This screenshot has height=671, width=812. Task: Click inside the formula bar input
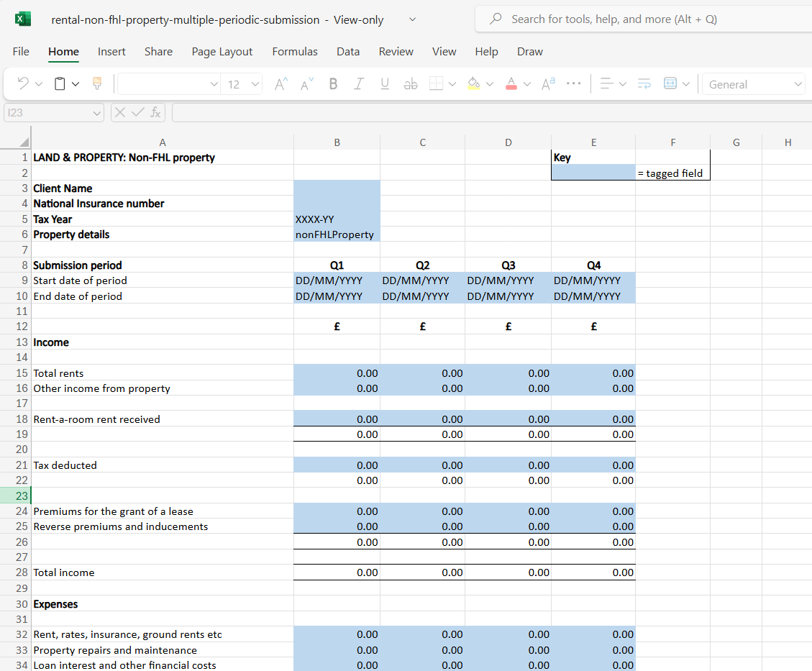[x=492, y=112]
